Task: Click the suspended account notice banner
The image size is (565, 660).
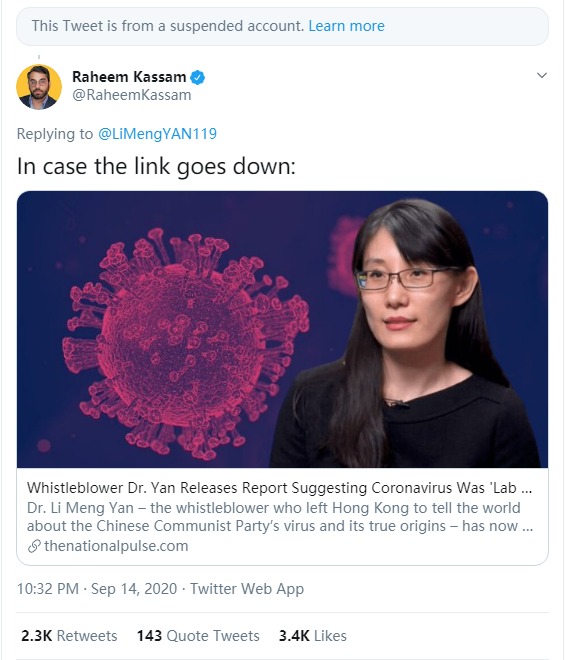Action: (x=282, y=26)
